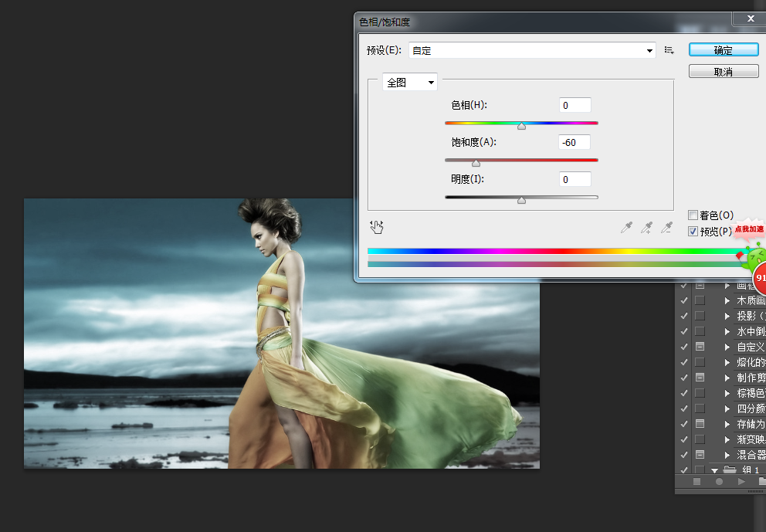This screenshot has height=532, width=766.
Task: Toggle empty dialog box for 木质画 action
Action: click(x=700, y=300)
